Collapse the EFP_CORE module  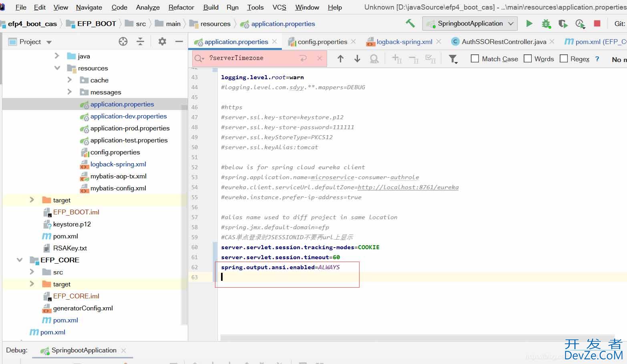point(19,260)
